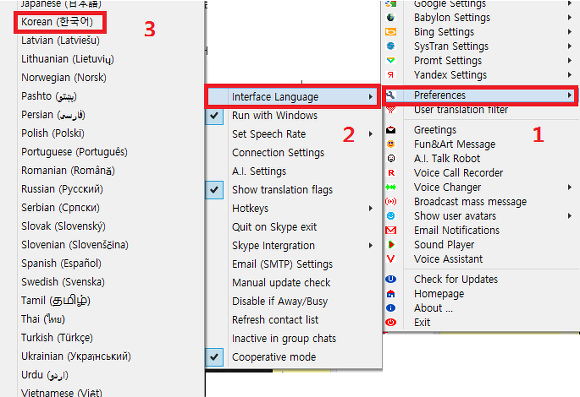Open Connection Settings menu entry
This screenshot has width=580, height=397.
pos(278,152)
